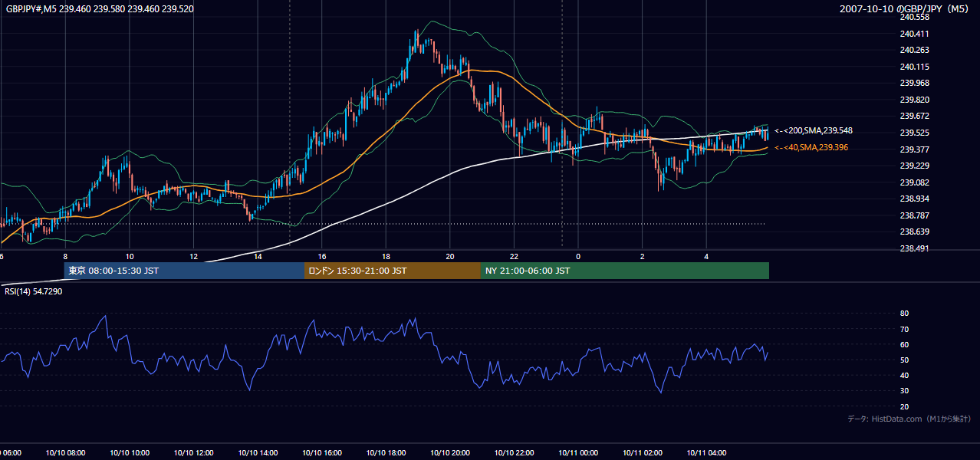Viewport: 980px width, 460px height.
Task: Click bottom time label 10/11 02:00
Action: click(x=643, y=453)
